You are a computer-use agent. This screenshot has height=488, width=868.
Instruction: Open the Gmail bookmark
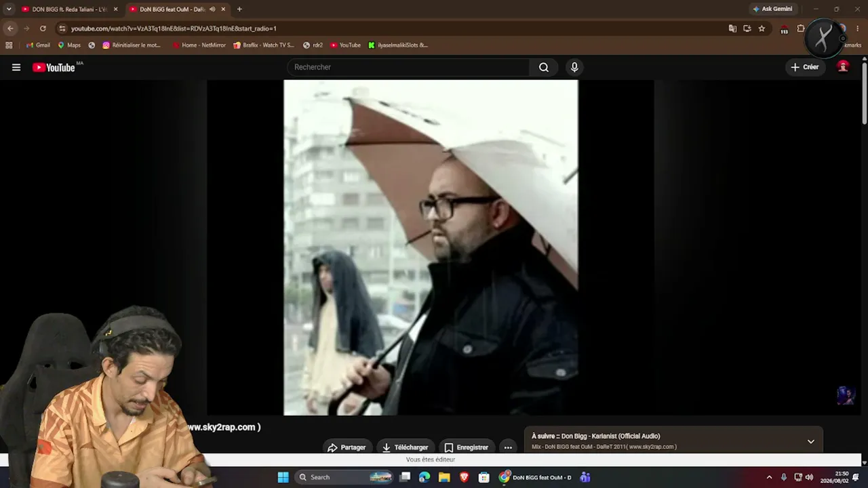point(38,45)
